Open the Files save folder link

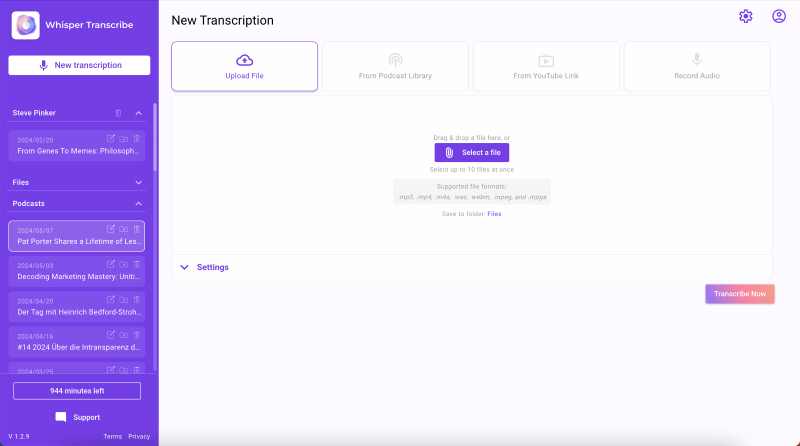494,214
